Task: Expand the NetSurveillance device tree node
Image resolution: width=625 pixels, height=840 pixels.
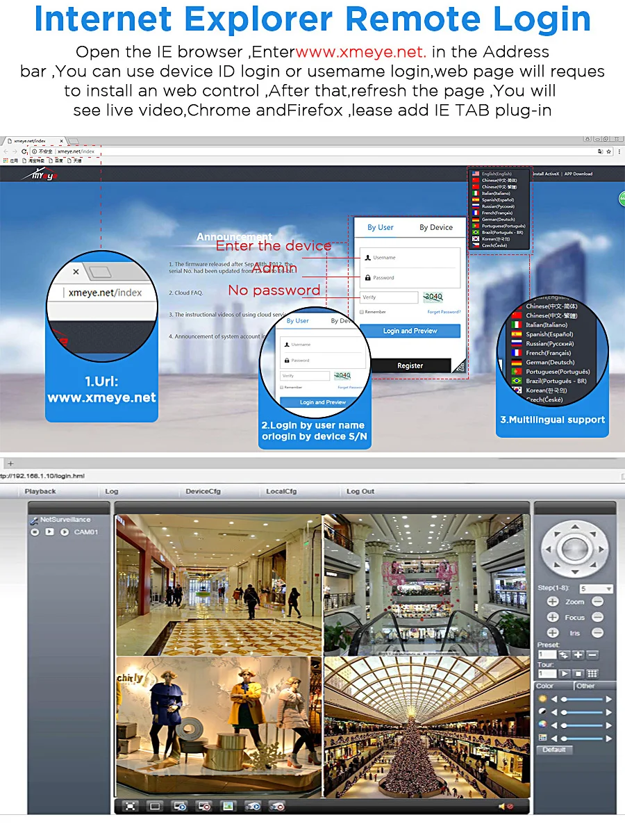Action: [x=33, y=520]
